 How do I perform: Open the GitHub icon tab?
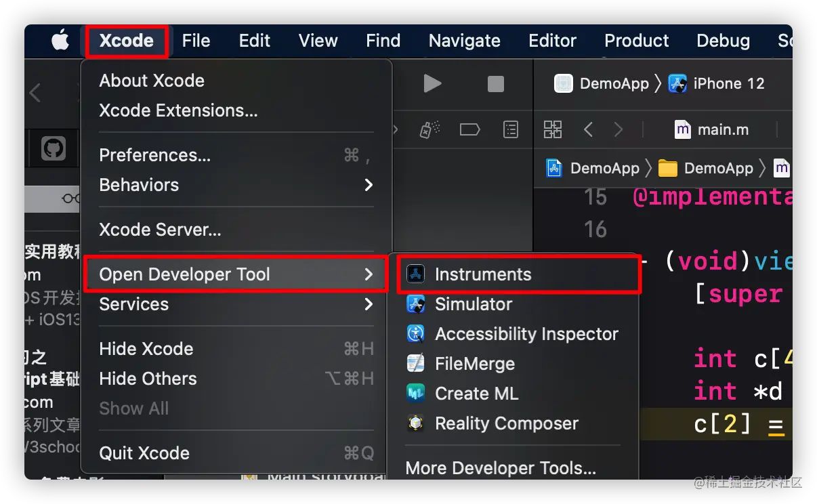click(54, 148)
